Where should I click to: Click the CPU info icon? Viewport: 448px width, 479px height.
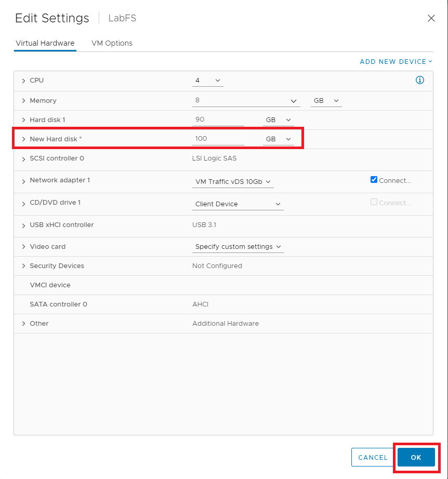[420, 80]
